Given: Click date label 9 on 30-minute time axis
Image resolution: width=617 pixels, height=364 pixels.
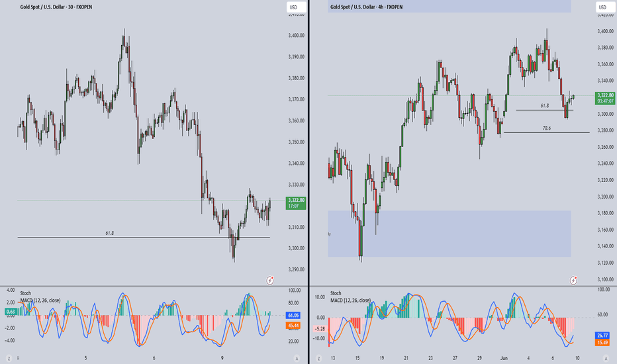Looking at the screenshot, I should point(222,358).
